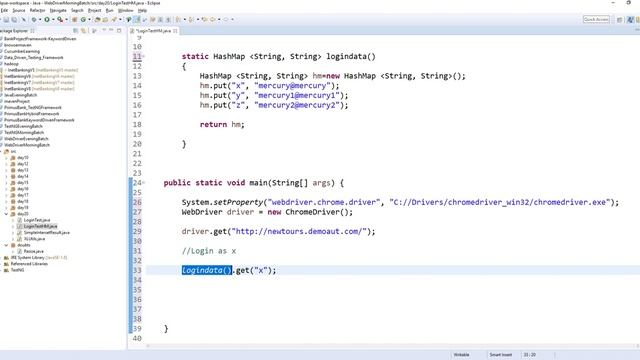640x360 pixels.
Task: Click the External Tools run icon
Action: (x=60, y=19)
